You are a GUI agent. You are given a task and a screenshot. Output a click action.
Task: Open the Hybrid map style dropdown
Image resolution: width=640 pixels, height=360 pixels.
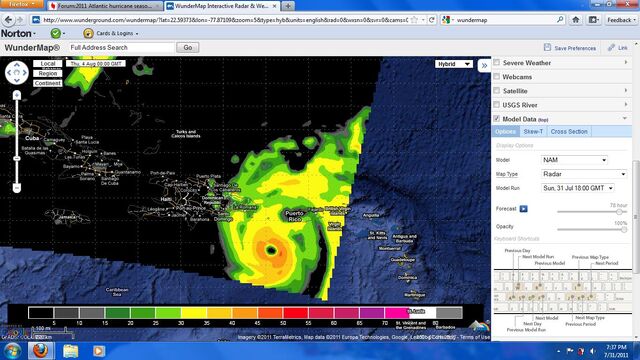[453, 64]
